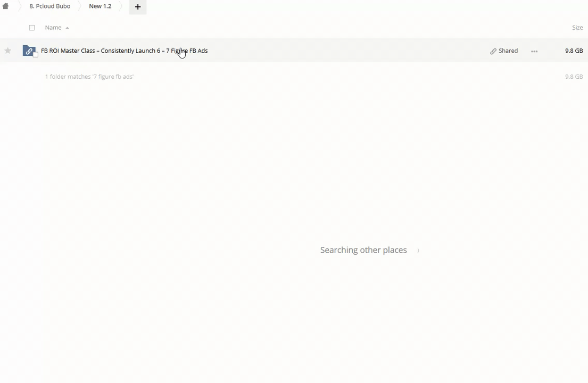Expand the chevron after New 1.2
The image size is (588, 383).
[x=121, y=6]
